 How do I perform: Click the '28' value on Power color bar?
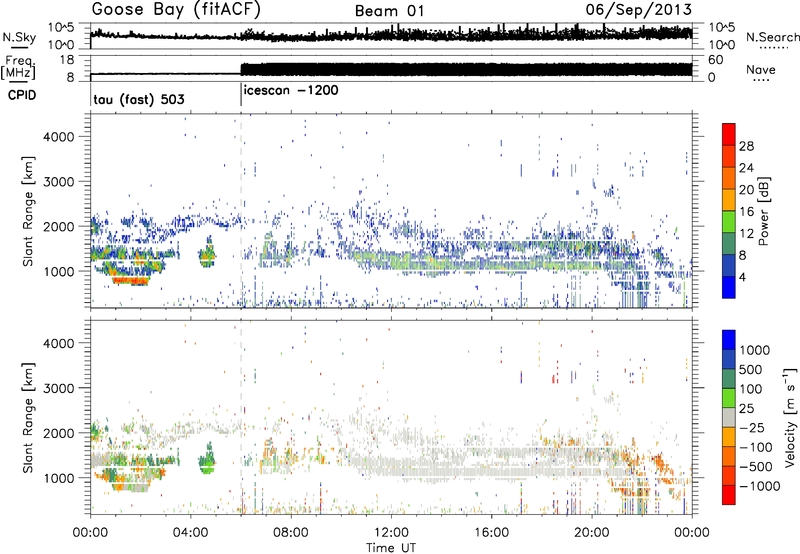[746, 146]
